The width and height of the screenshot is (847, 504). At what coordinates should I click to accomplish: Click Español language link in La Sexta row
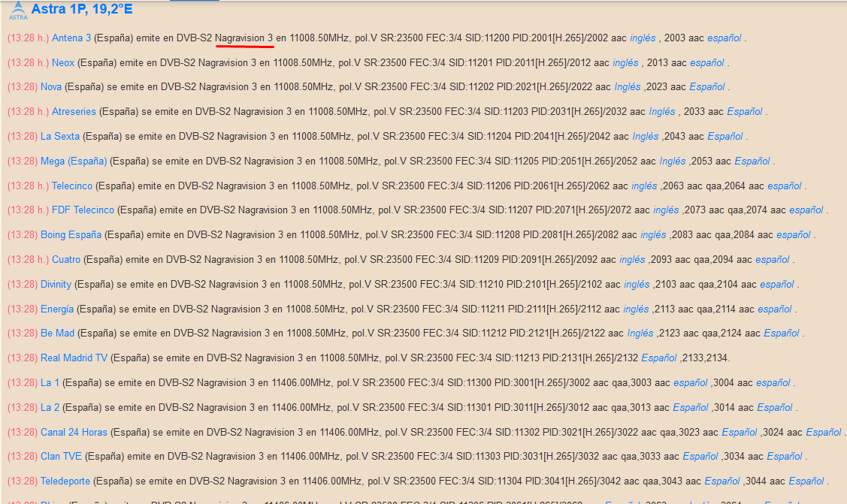[x=725, y=137]
